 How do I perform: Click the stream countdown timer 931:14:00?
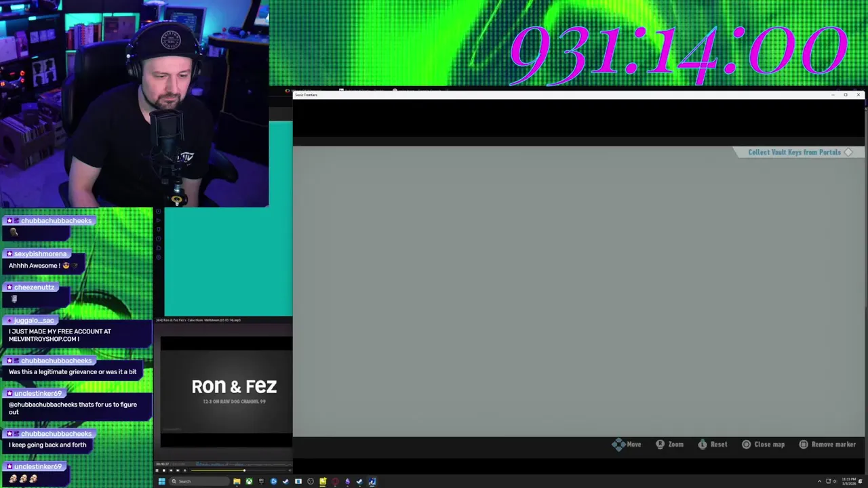click(678, 54)
